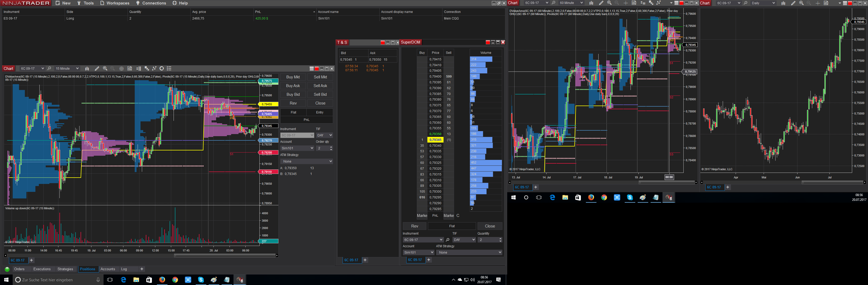Select the ES 09-17 position row
The width and height of the screenshot is (868, 285).
click(253, 18)
